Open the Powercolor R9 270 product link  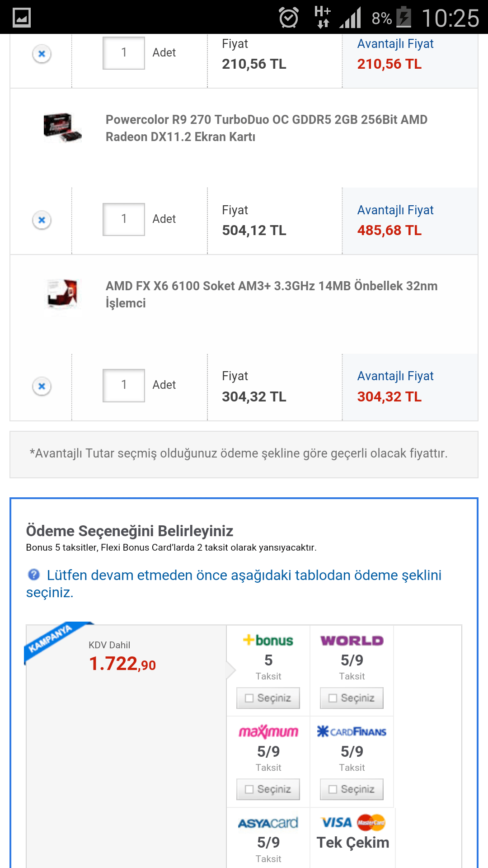266,128
